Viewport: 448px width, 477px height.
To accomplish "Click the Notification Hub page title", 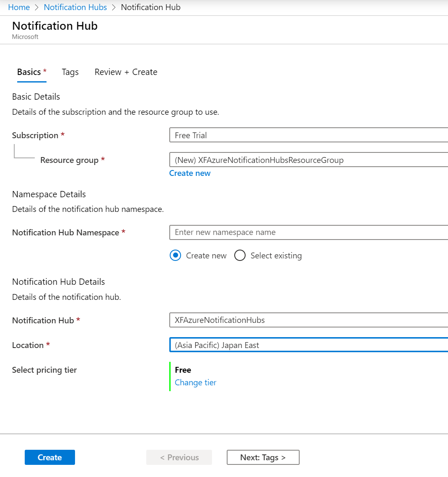I will 55,26.
